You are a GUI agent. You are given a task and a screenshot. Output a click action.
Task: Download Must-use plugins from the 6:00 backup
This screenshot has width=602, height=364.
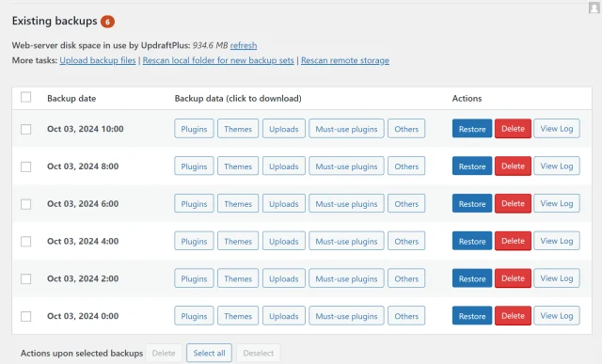(346, 203)
